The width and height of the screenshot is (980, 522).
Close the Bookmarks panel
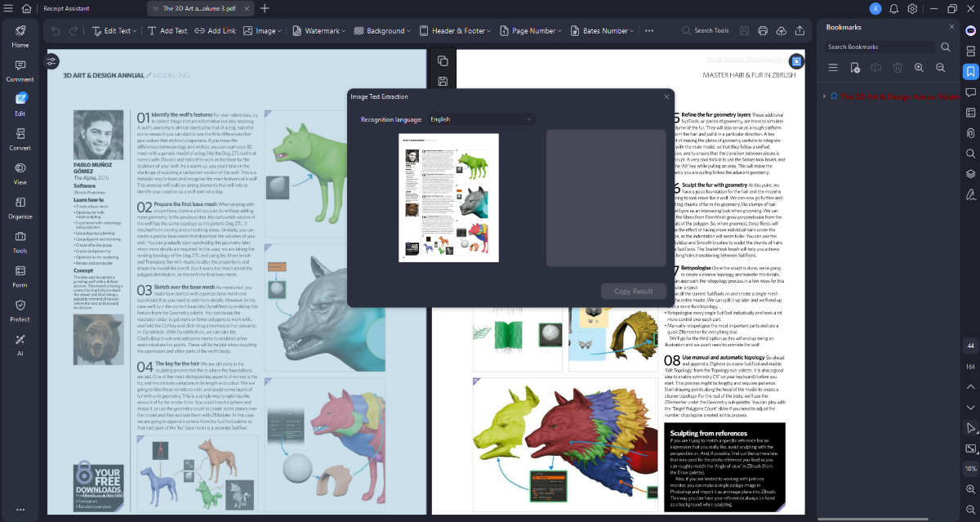[951, 26]
